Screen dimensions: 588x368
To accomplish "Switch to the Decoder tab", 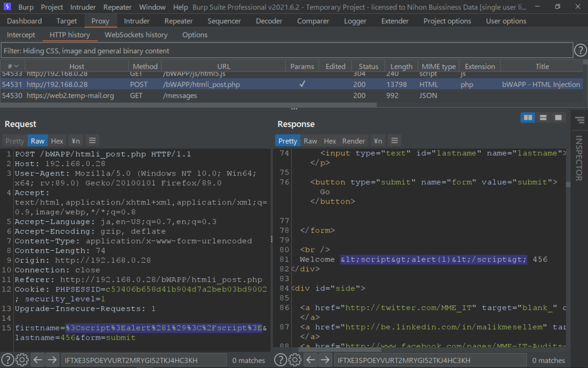I will tap(269, 21).
